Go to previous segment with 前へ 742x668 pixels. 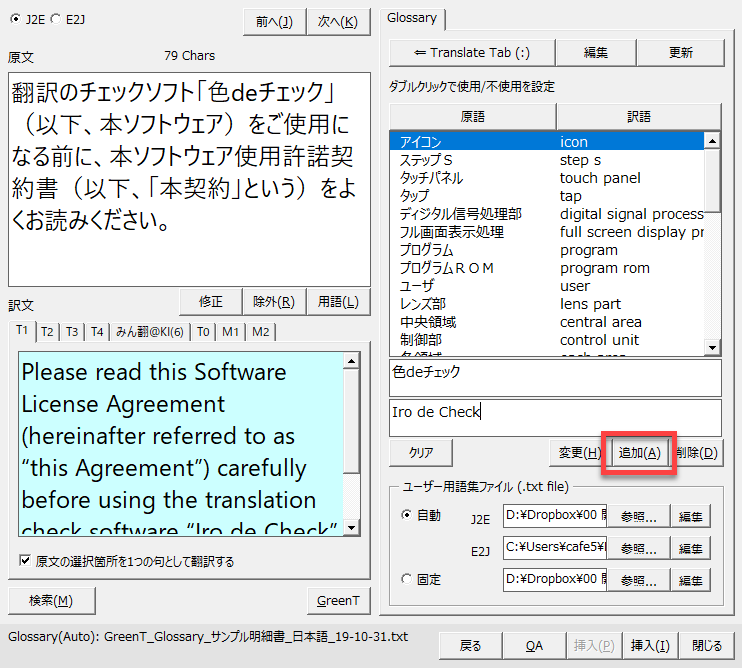[x=274, y=21]
